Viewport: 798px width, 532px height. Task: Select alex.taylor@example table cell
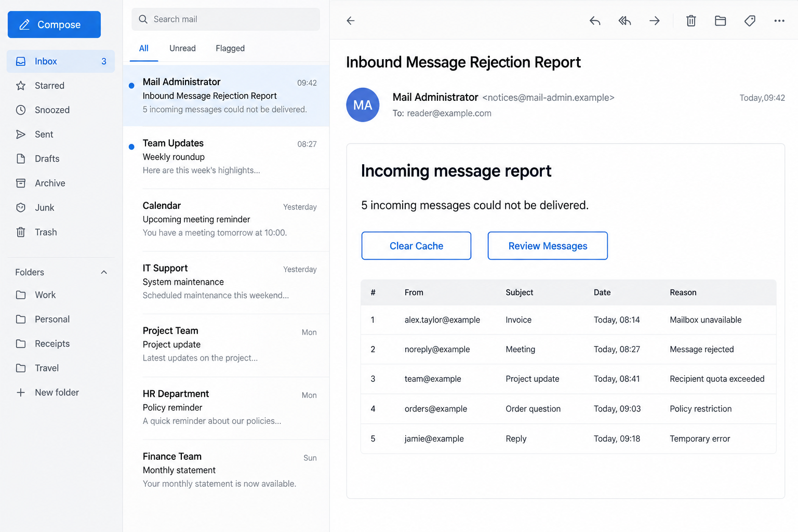[442, 320]
